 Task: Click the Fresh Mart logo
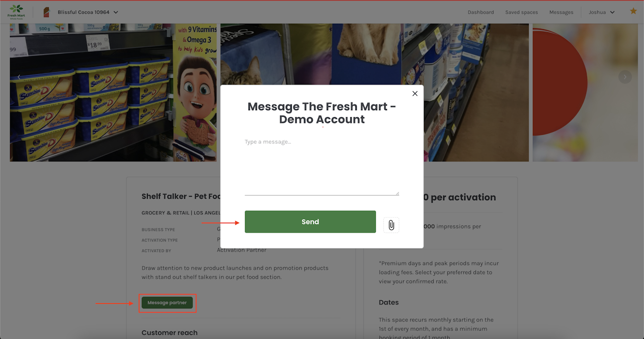[16, 12]
